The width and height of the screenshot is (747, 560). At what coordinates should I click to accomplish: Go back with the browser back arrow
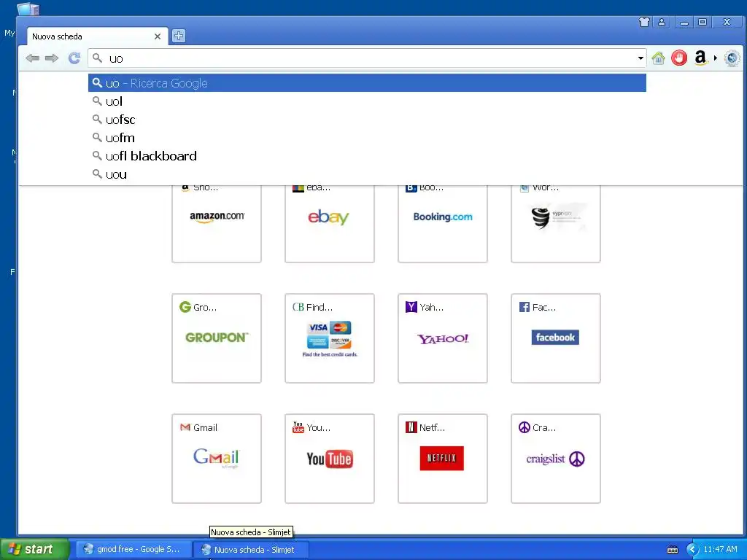point(32,58)
